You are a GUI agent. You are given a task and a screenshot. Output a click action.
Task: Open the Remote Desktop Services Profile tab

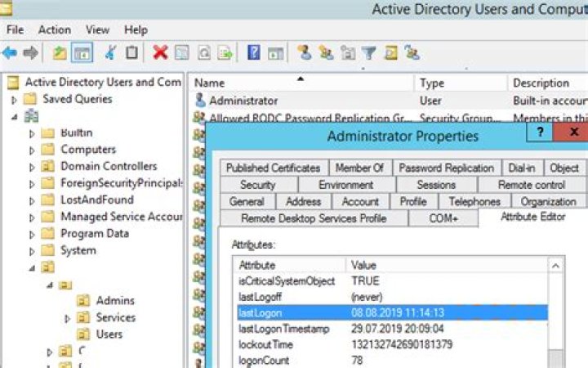click(x=314, y=218)
